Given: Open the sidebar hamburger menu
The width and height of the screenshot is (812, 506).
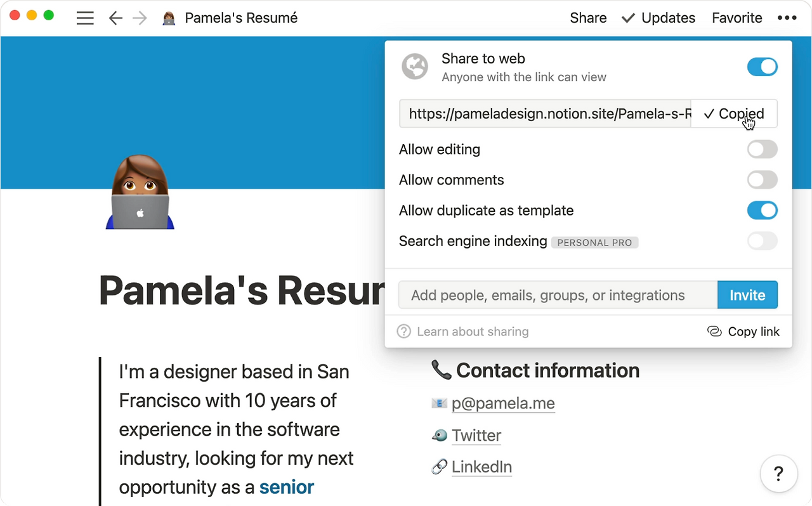Looking at the screenshot, I should (85, 18).
